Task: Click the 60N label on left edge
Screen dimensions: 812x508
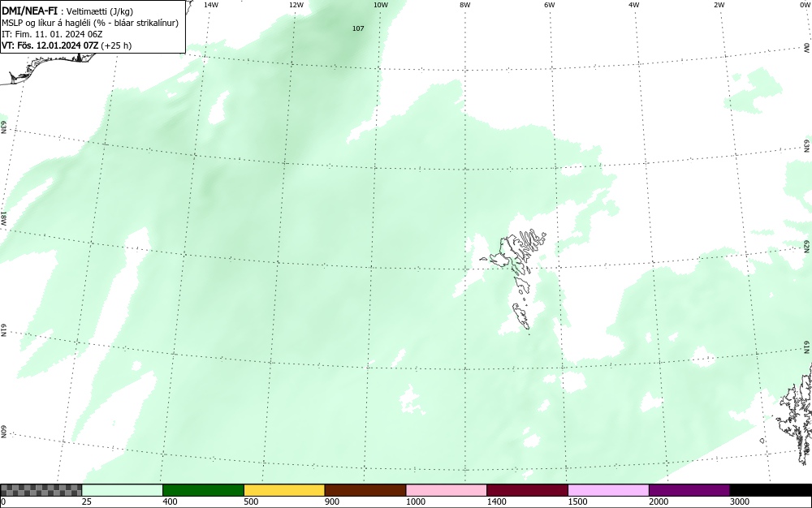Action: pos(3,432)
